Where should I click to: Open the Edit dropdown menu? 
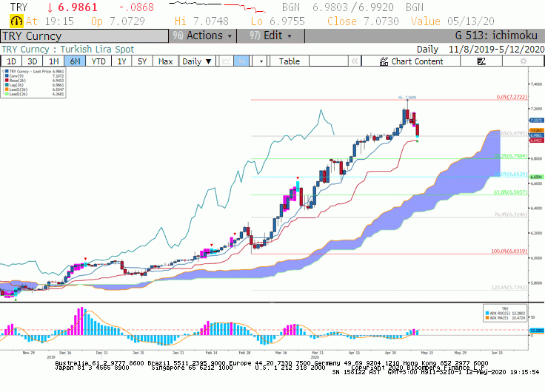tap(270, 36)
